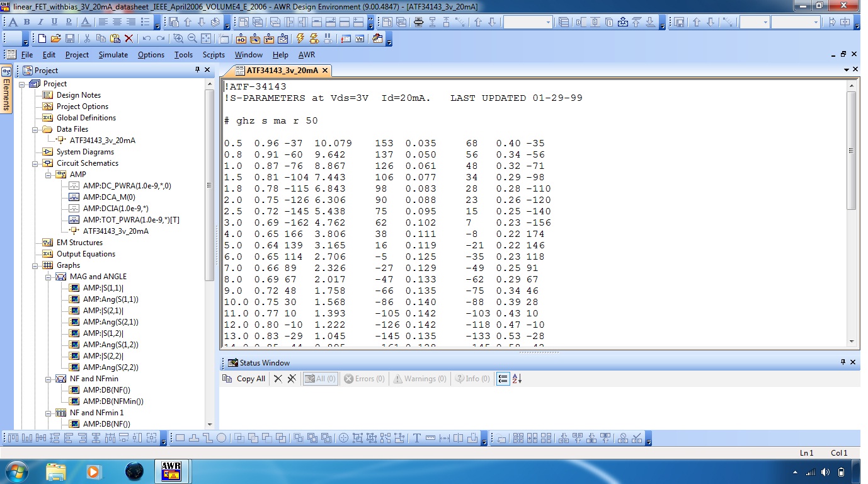The width and height of the screenshot is (868, 484).
Task: Undo the last action
Action: click(146, 38)
